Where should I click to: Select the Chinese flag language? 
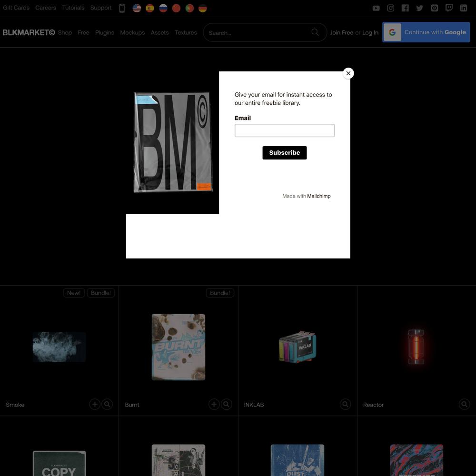coord(176,8)
